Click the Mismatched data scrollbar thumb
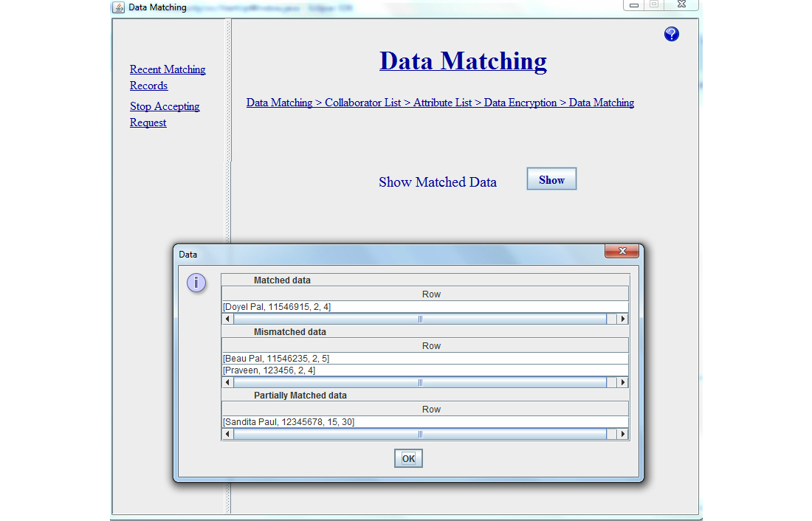 point(420,383)
